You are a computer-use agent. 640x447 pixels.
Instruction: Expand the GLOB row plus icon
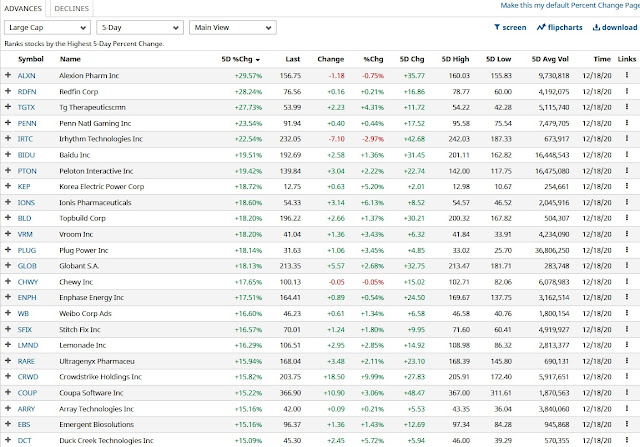[x=8, y=266]
